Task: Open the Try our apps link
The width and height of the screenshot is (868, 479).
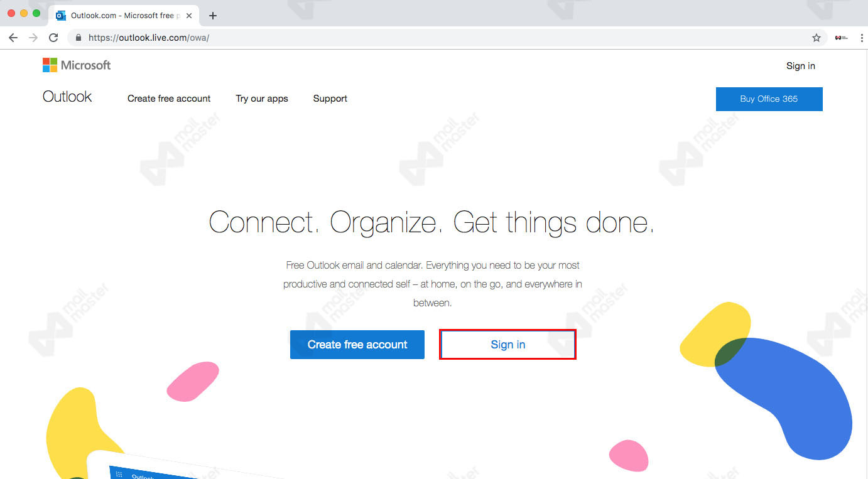Action: tap(262, 99)
